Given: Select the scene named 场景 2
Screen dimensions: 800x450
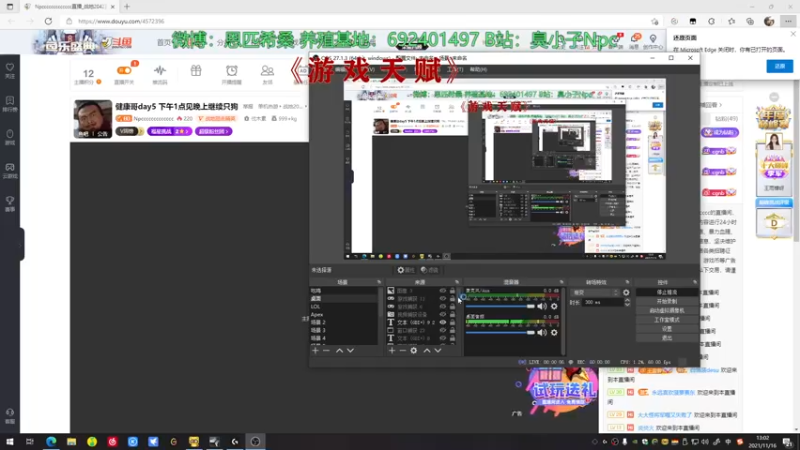Looking at the screenshot, I should tap(344, 322).
